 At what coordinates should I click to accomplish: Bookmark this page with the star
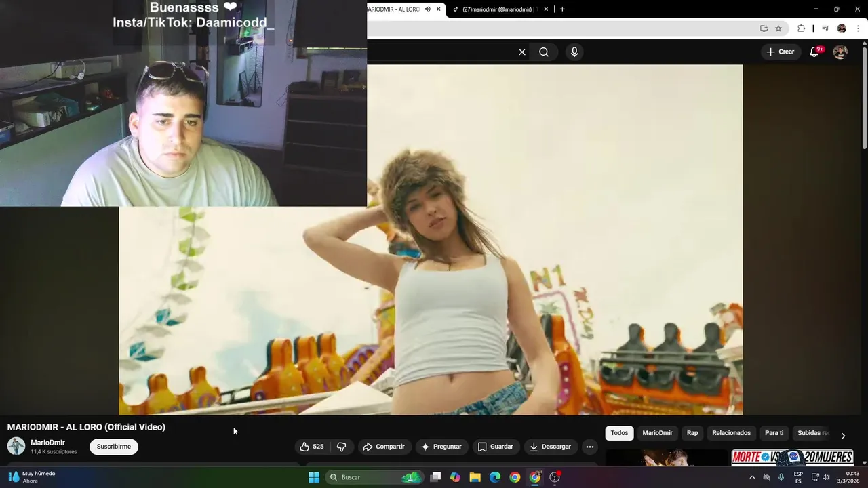778,28
